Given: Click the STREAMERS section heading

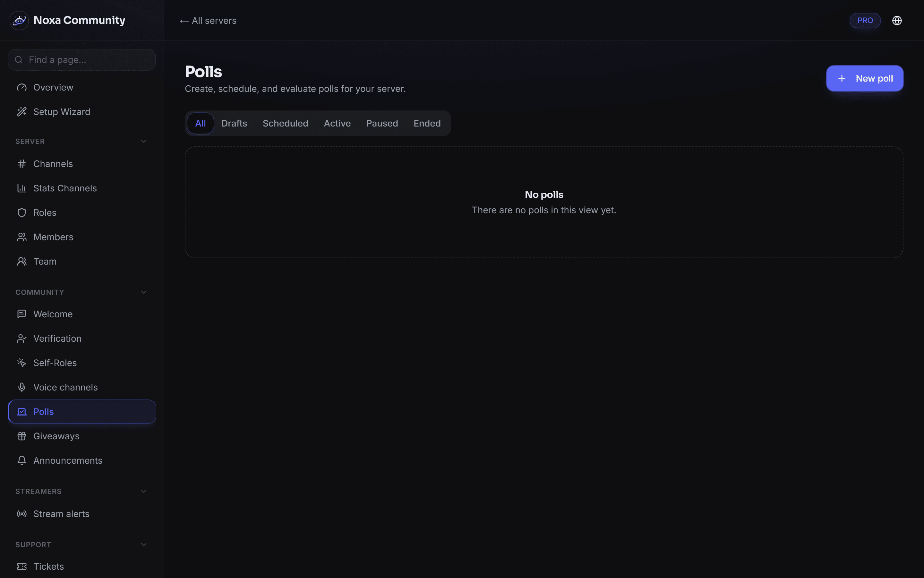Looking at the screenshot, I should 38,492.
